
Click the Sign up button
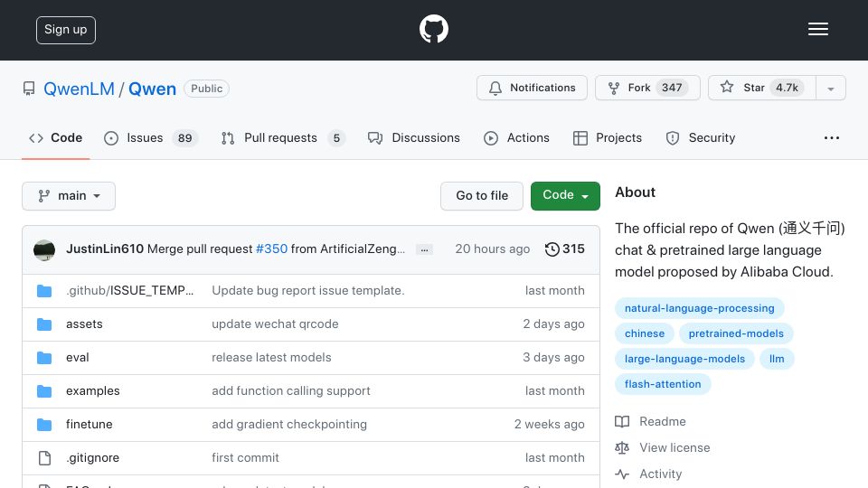[x=66, y=30]
